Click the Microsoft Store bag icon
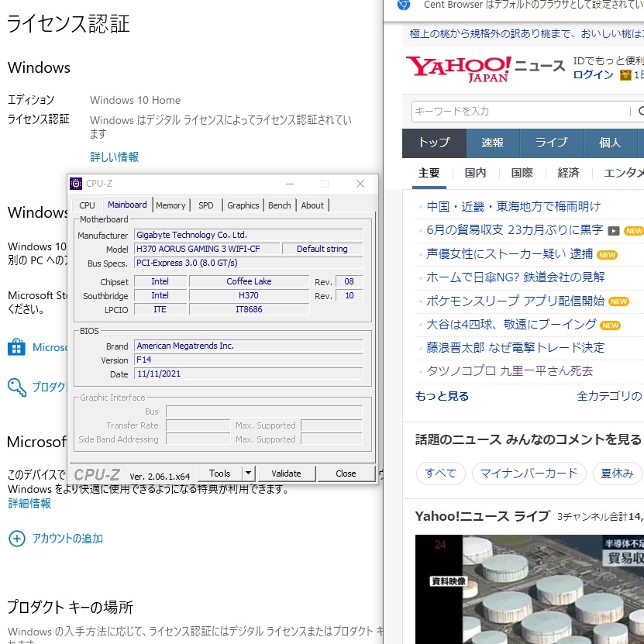This screenshot has width=644, height=644. pyautogui.click(x=16, y=347)
